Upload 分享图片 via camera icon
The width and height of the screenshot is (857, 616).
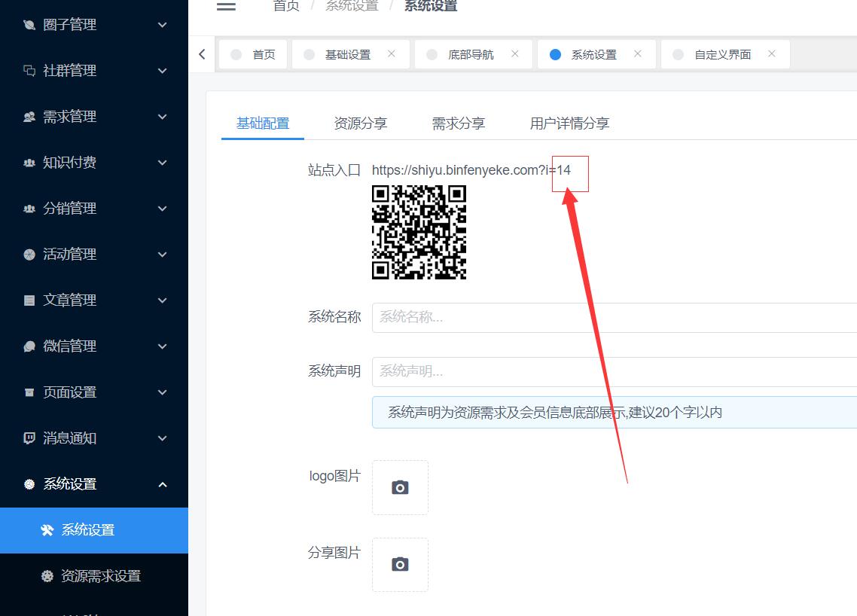click(x=400, y=564)
